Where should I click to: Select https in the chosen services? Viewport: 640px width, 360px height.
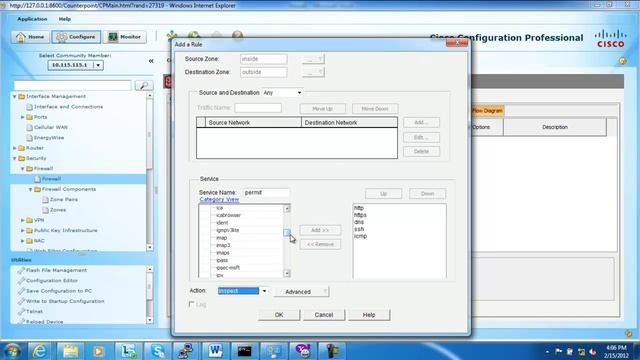360,215
